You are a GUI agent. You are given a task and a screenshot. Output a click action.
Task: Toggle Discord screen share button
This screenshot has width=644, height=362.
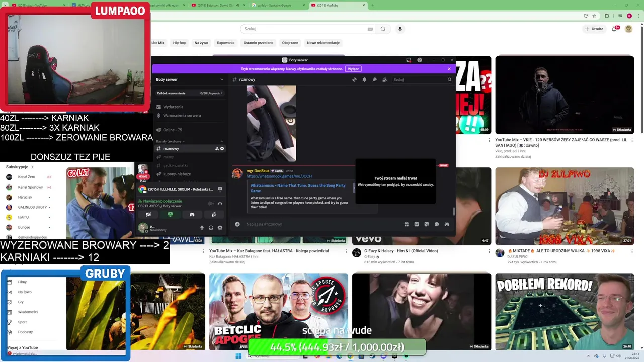coord(170,214)
